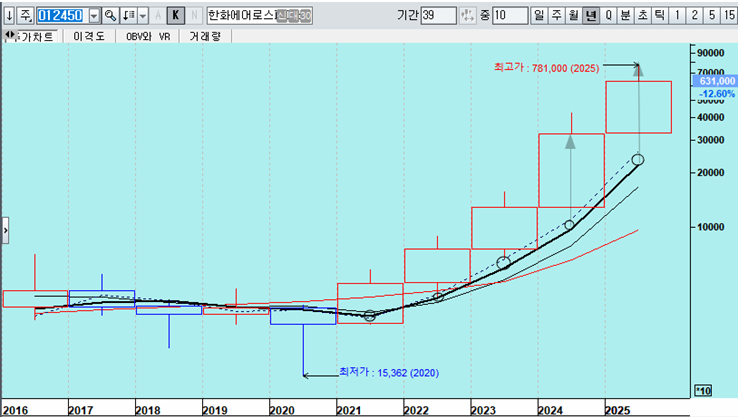The height and width of the screenshot is (417, 740).
Task: Select the second 초 period button
Action: 643,16
